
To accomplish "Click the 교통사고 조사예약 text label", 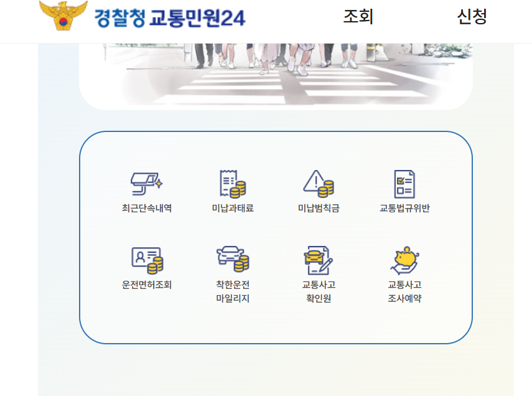I will point(404,291).
